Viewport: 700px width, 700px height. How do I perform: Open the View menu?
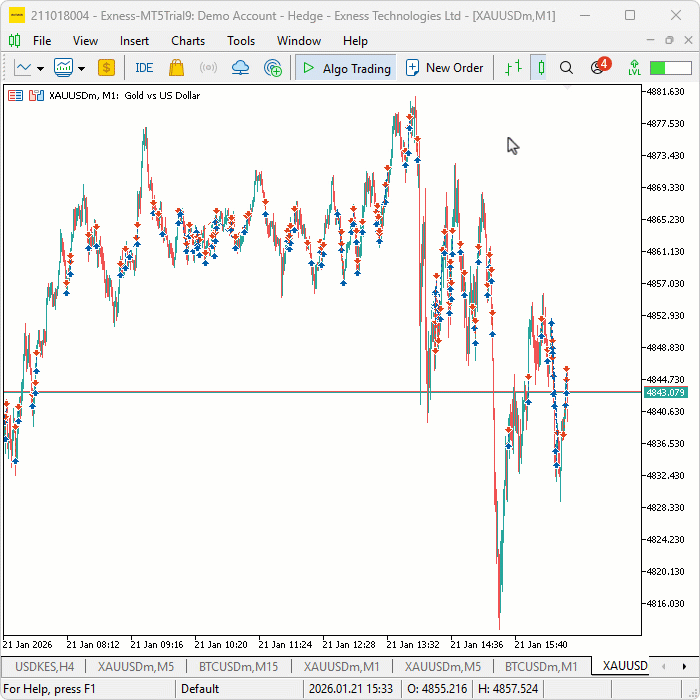[x=85, y=41]
